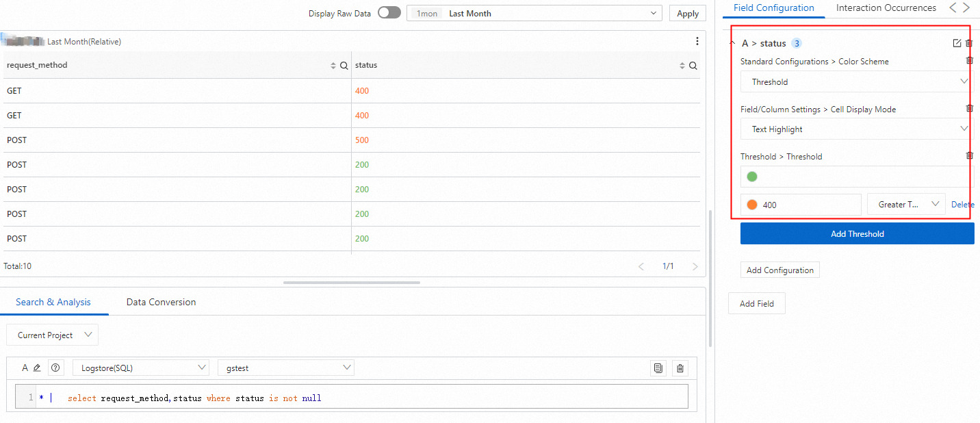Go to the previous table page

tap(641, 266)
